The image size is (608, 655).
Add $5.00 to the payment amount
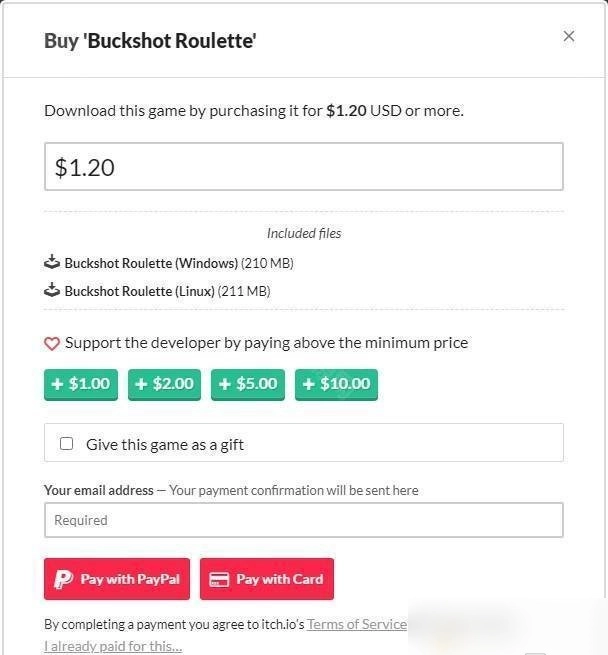tap(247, 384)
